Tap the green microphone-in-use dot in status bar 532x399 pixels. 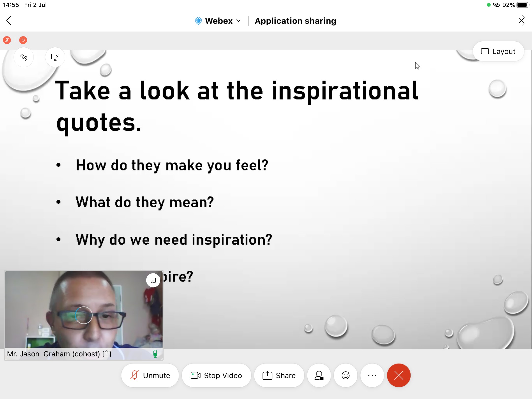click(x=489, y=5)
